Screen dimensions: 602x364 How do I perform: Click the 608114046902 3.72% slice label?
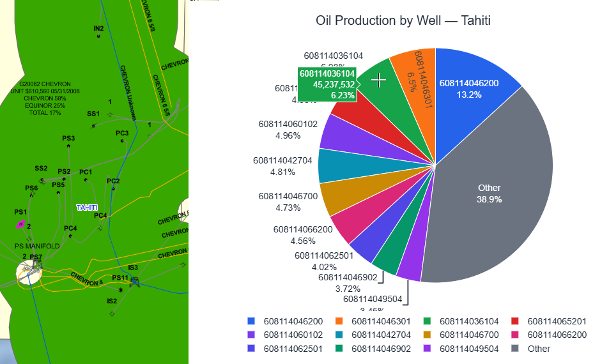(348, 283)
